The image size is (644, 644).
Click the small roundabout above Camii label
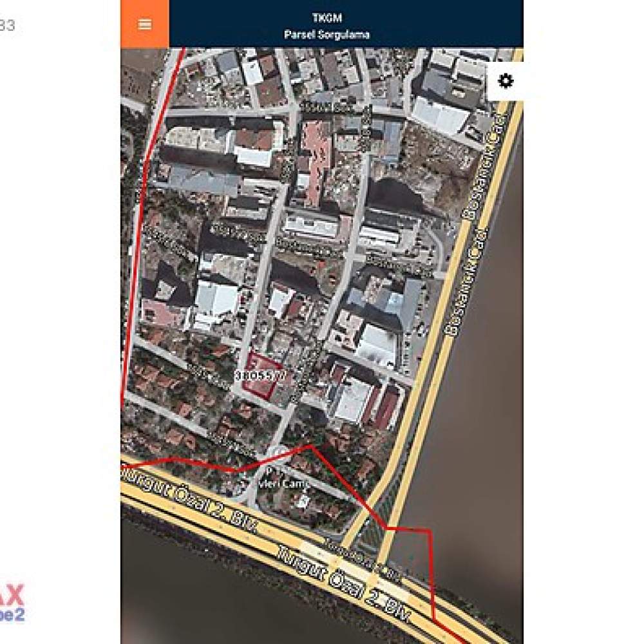[x=278, y=451]
